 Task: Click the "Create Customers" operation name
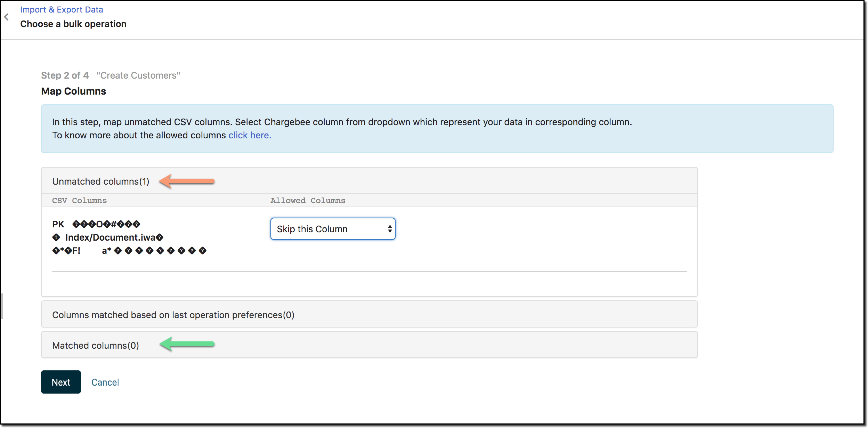pos(138,75)
